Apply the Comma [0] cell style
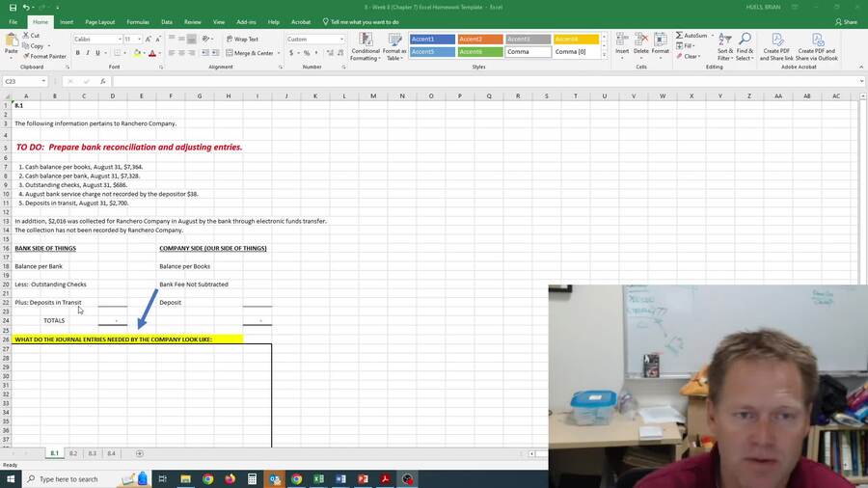Image resolution: width=868 pixels, height=488 pixels. click(576, 52)
